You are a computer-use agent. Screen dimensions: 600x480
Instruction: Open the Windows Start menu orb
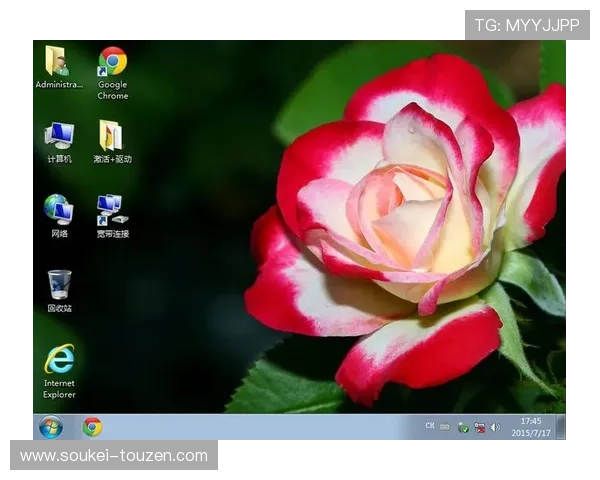[x=50, y=427]
